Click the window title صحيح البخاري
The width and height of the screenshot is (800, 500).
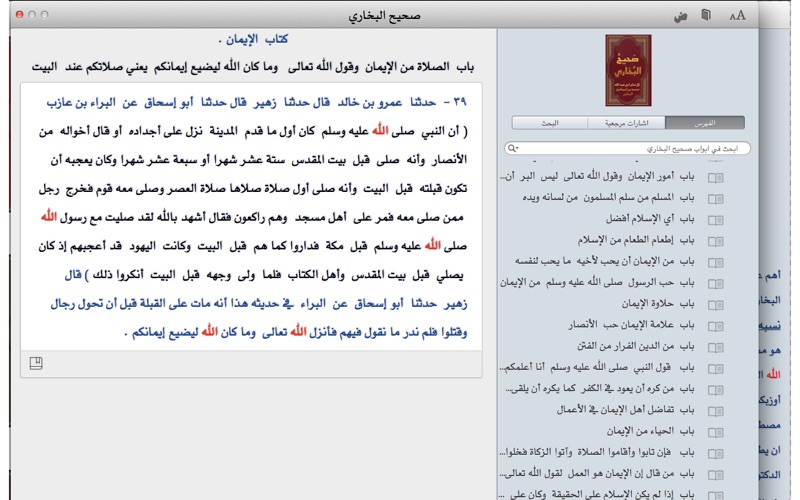384,16
